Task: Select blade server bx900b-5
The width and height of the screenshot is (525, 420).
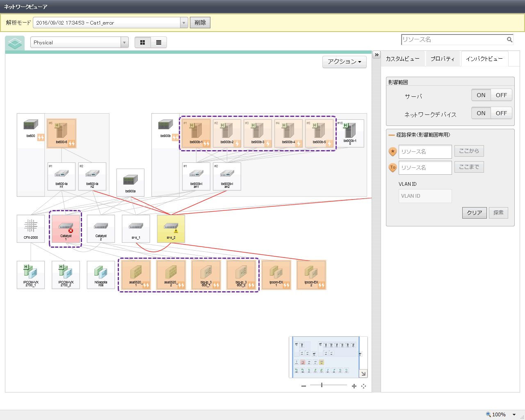Action: point(319,133)
